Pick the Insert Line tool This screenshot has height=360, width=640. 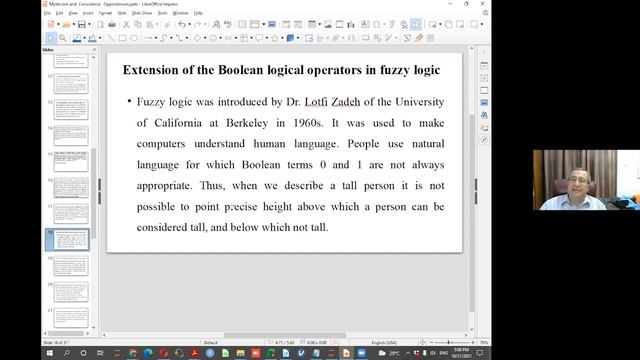tap(111, 38)
